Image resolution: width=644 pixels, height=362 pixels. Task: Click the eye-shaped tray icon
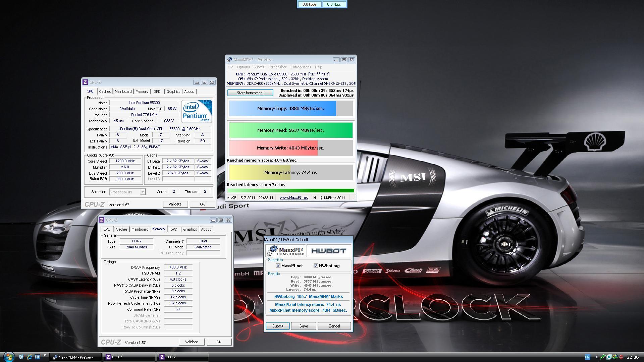coord(609,357)
